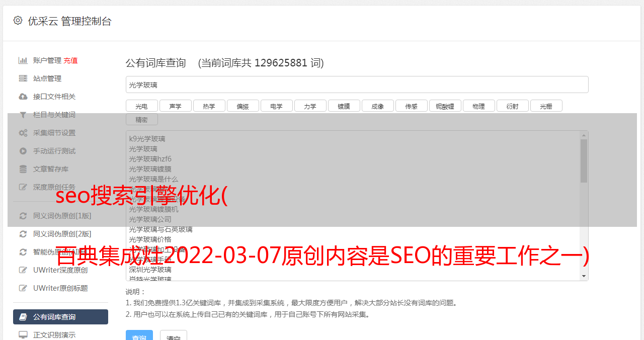Click the 充值 recharge link
This screenshot has height=340, width=644.
point(70,60)
